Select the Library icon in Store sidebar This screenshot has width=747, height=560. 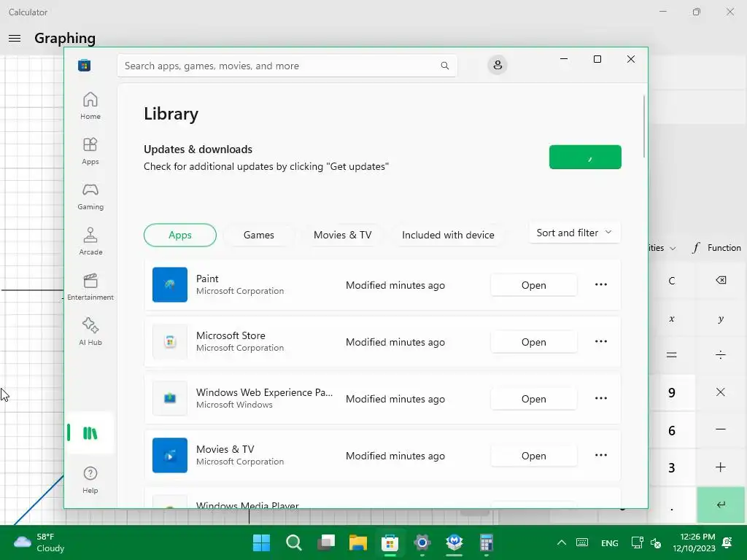[90, 433]
